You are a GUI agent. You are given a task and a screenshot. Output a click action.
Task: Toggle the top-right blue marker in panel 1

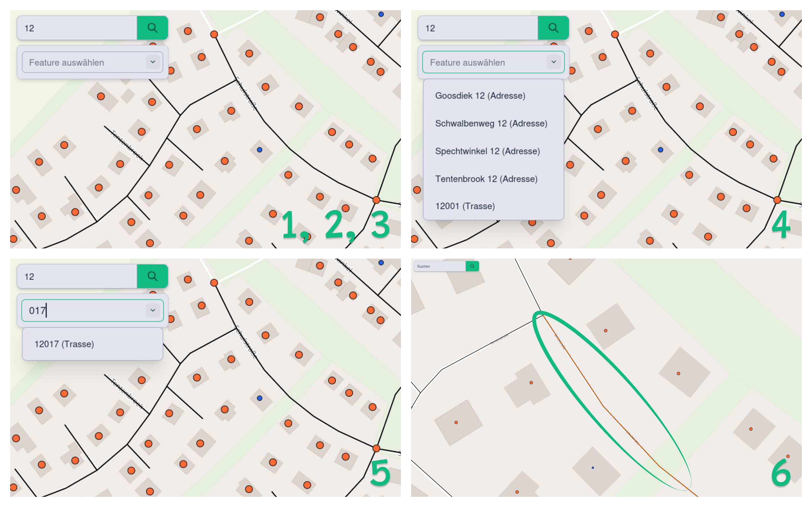click(x=381, y=14)
